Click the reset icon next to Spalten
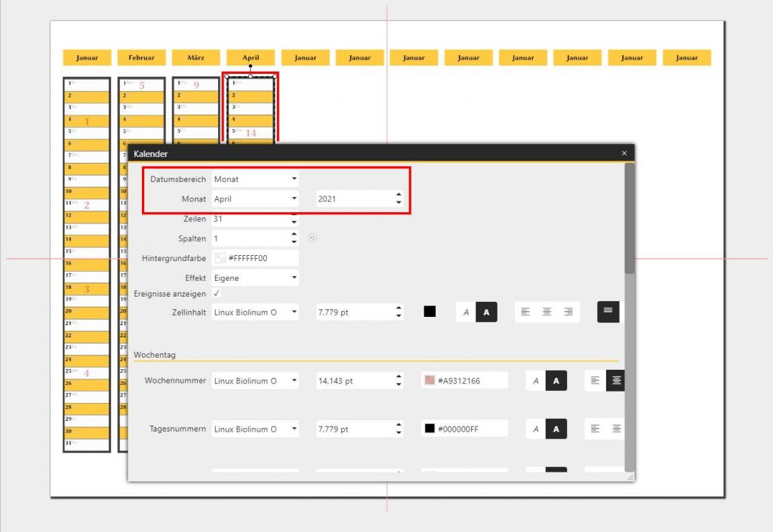 point(312,238)
